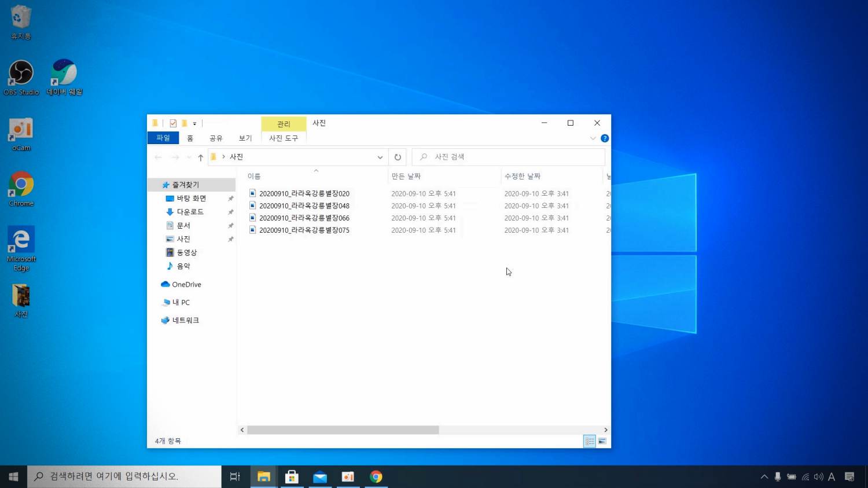Show hidden system tray icons
Screen dimensions: 868x488
(x=764, y=476)
